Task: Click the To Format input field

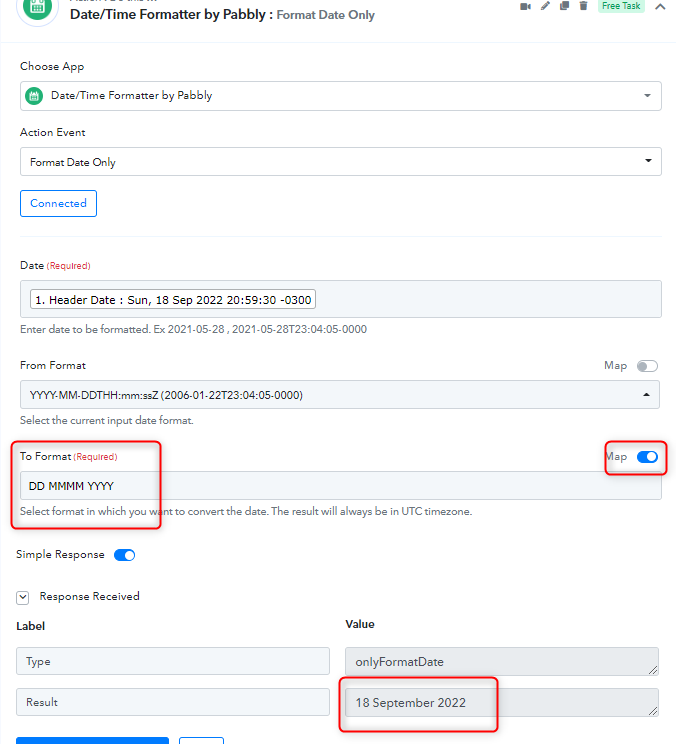Action: [341, 485]
